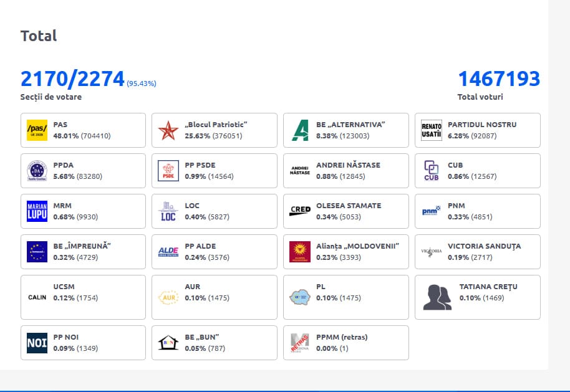Select VICTORIA SANDUȚA candidate name
The image size is (570, 392).
[x=484, y=246]
